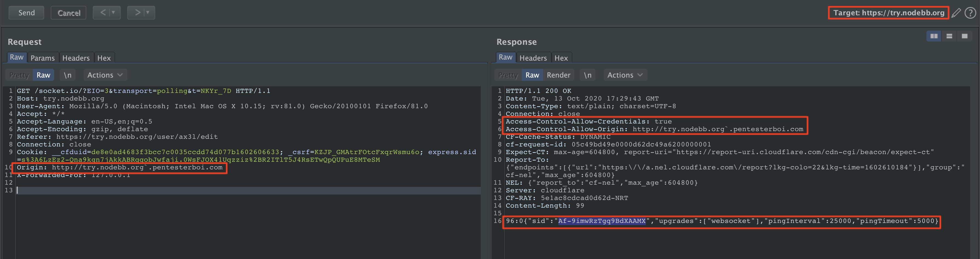Switch to the Request Headers tab

pyautogui.click(x=76, y=58)
